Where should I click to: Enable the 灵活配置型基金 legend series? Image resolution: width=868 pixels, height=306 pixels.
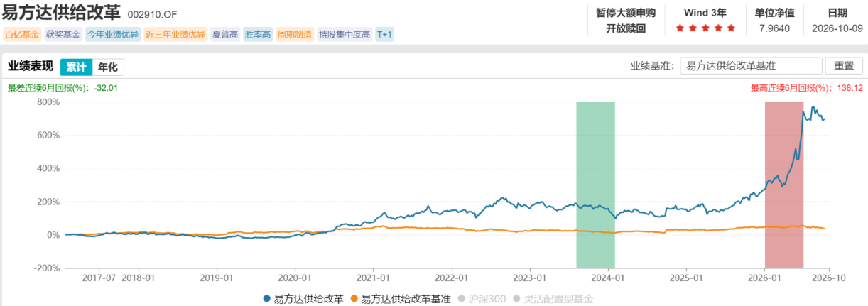click(552, 299)
